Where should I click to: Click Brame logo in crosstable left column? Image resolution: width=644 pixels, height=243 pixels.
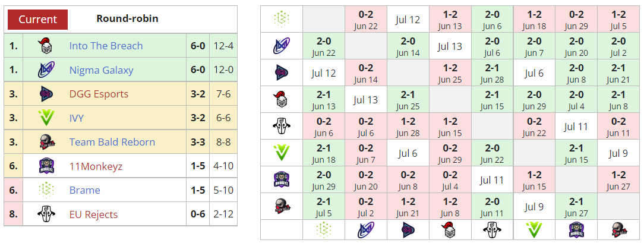point(281,19)
